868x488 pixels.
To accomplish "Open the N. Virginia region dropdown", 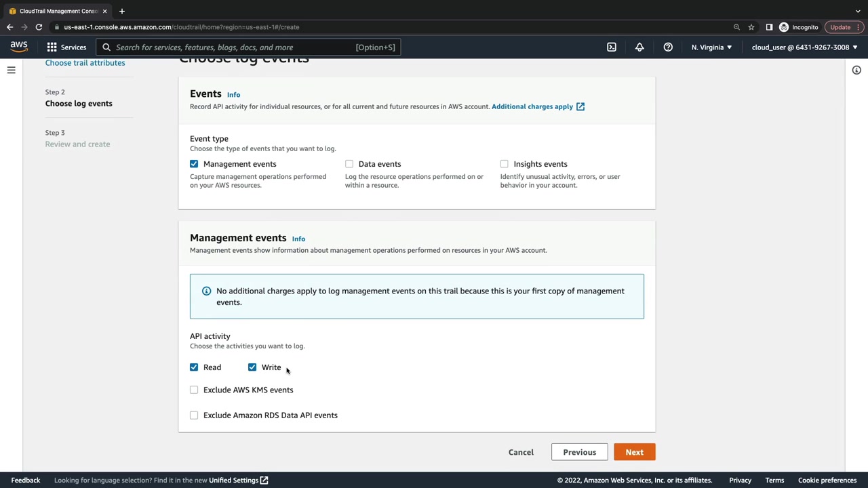I will pos(711,47).
